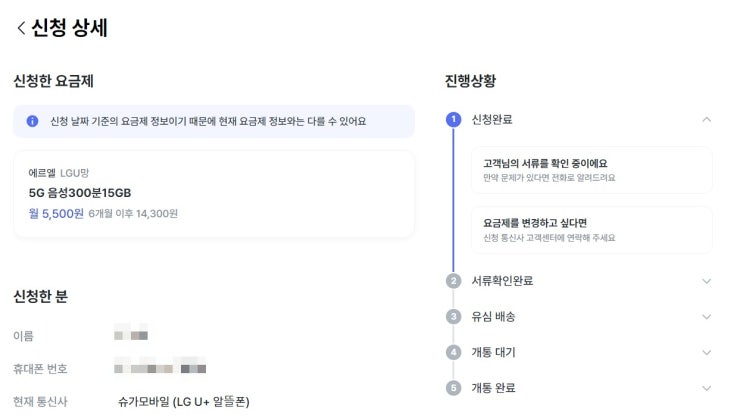This screenshot has width=743, height=416.
Task: Click step 2 circle for 서류확인완료
Action: coord(453,281)
